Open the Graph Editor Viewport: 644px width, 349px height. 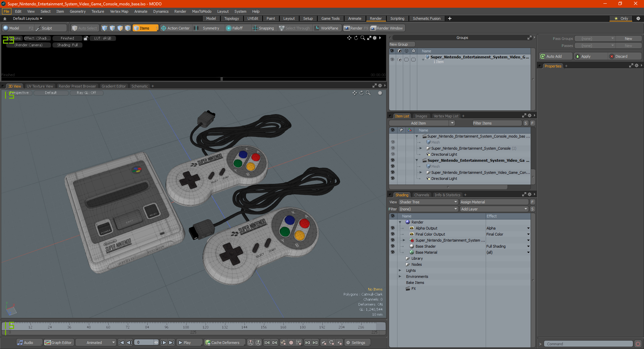coord(58,343)
